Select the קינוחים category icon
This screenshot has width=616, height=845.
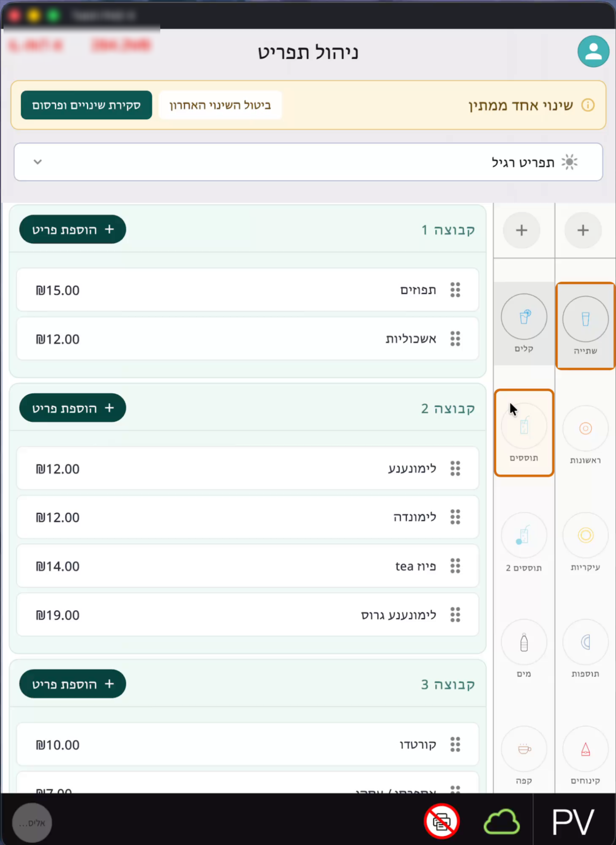[x=585, y=749]
